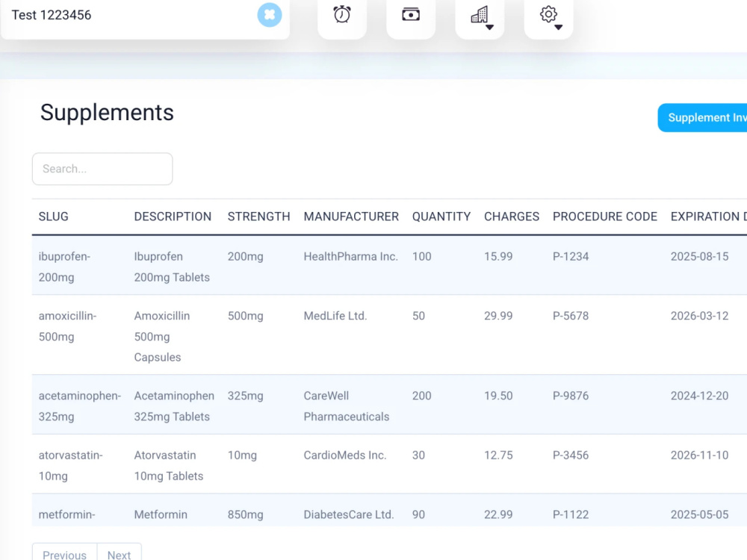Sort table by STRENGTH column header
This screenshot has width=747, height=560.
(x=258, y=217)
